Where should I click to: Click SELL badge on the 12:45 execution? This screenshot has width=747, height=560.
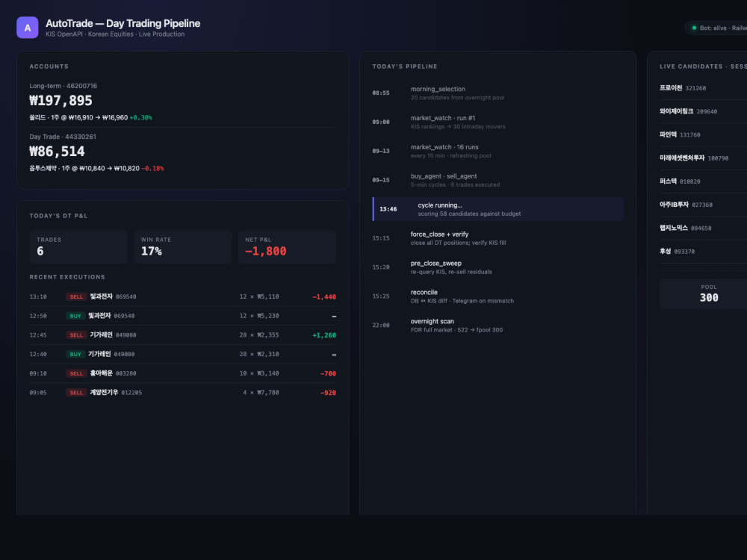76,335
